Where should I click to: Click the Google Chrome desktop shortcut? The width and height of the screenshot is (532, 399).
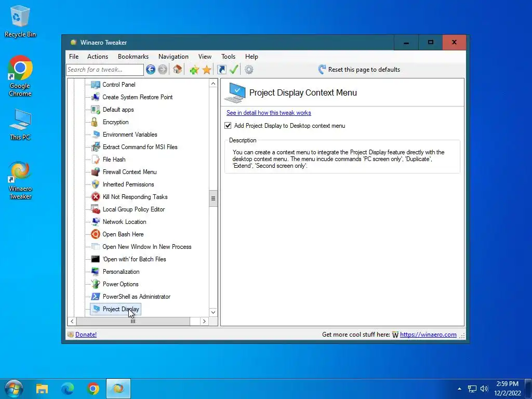[x=20, y=76]
